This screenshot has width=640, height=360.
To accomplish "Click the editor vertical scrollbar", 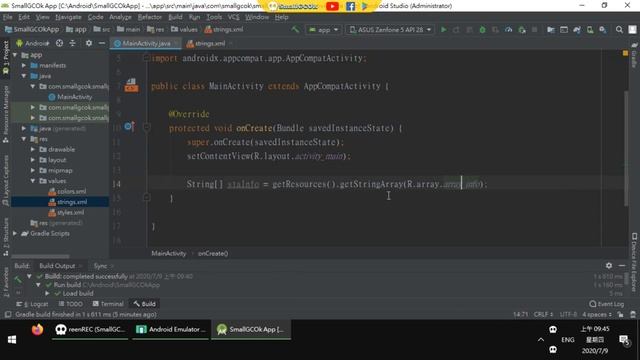I will (x=626, y=149).
